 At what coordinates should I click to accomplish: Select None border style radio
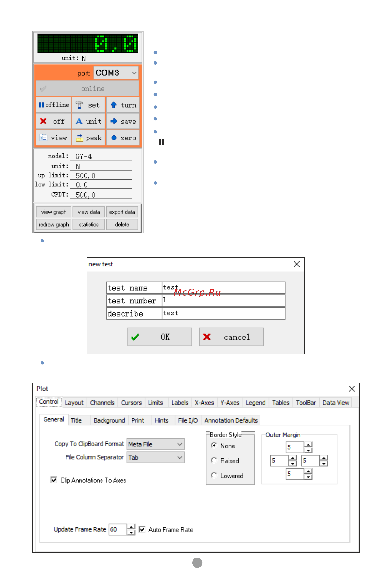pos(214,445)
